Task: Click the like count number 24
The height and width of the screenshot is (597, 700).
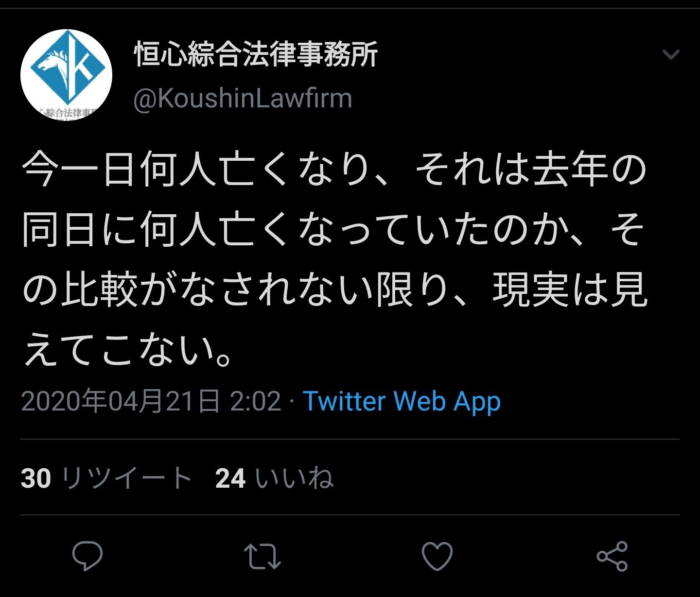Action: tap(230, 478)
